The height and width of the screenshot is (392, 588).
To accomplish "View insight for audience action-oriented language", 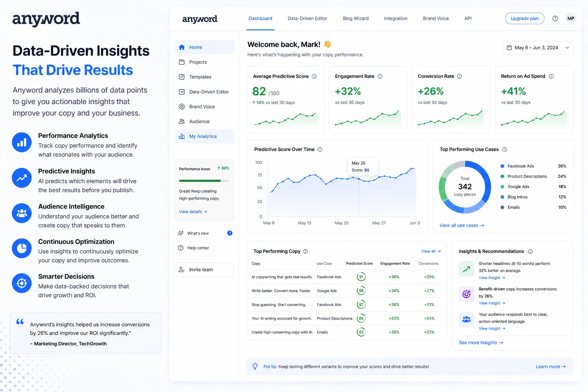I will (x=492, y=328).
